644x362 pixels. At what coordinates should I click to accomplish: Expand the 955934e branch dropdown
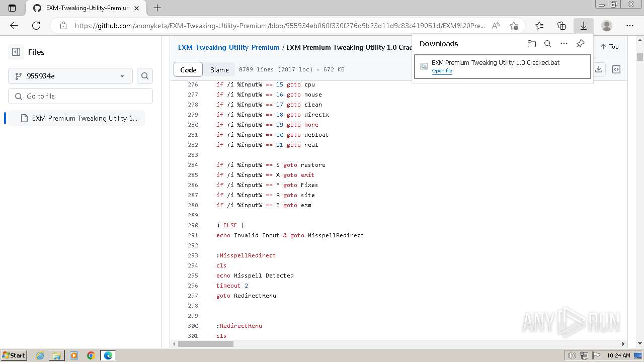(70, 76)
